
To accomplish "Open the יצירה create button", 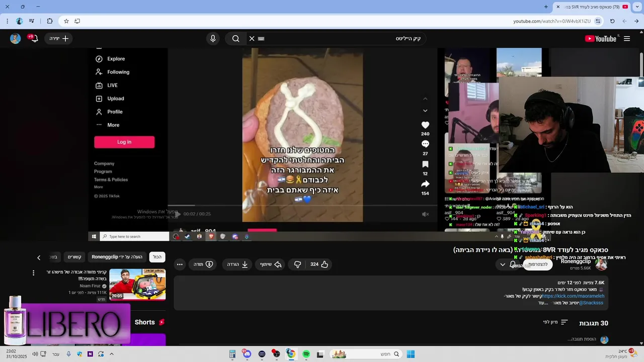I will click(x=59, y=39).
